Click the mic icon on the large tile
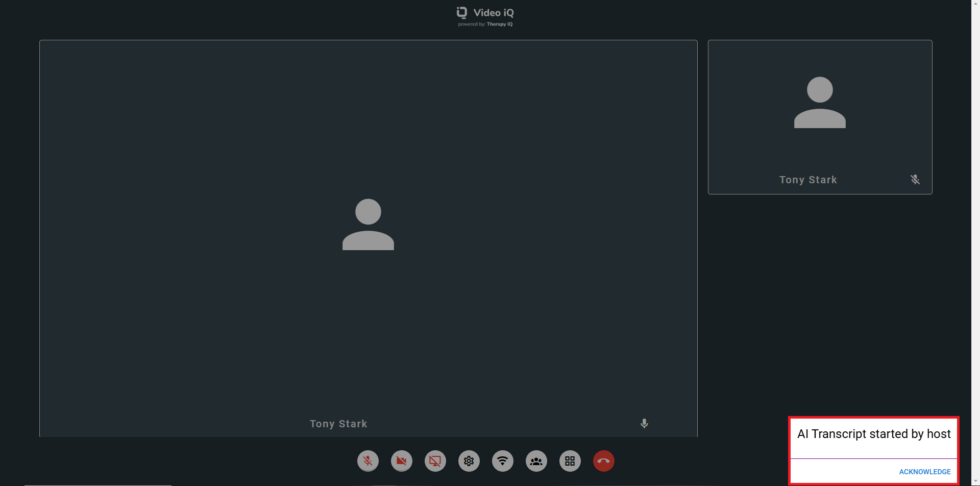980x486 pixels. [x=644, y=424]
